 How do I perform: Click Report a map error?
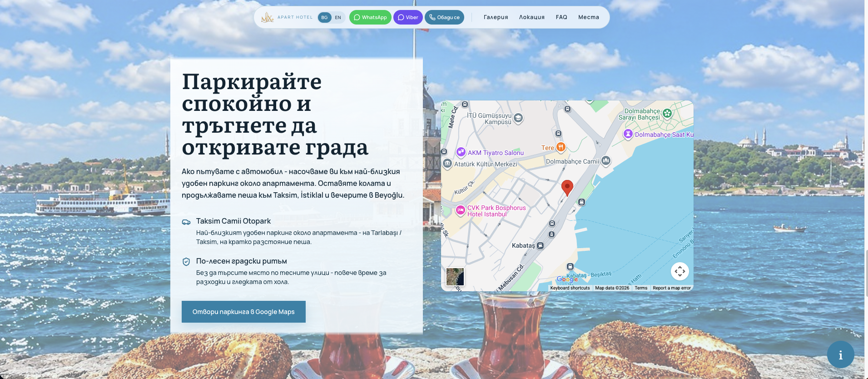click(x=672, y=288)
